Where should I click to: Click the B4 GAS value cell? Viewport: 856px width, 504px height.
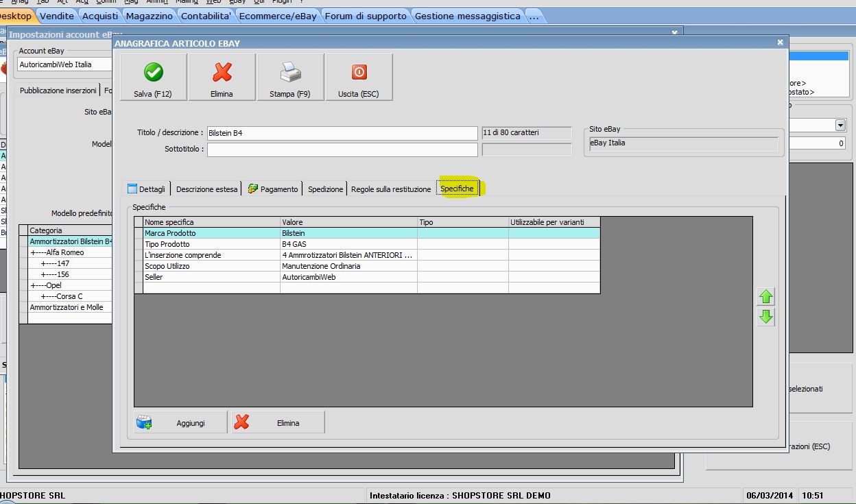click(x=348, y=244)
